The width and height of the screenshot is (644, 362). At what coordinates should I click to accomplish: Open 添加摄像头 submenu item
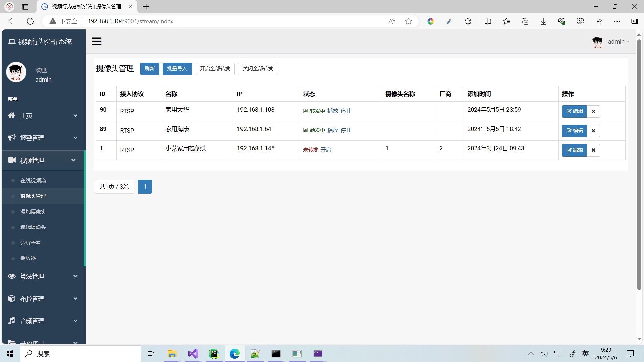pyautogui.click(x=33, y=212)
